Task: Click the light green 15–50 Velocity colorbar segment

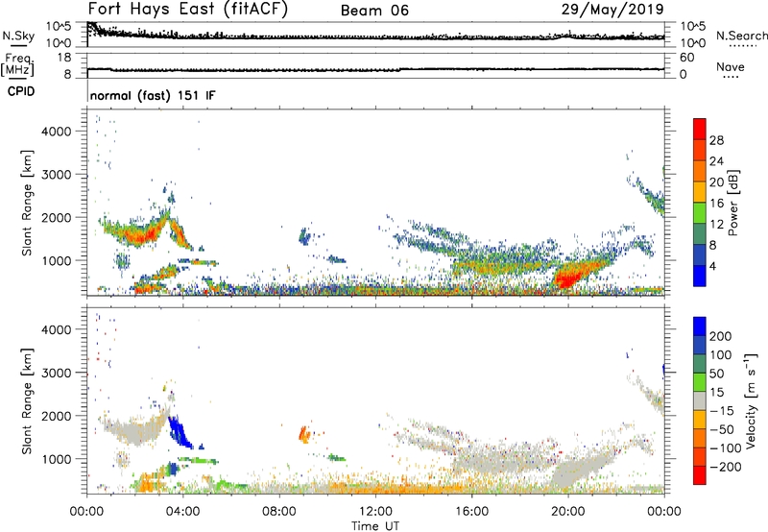Action: click(x=700, y=382)
